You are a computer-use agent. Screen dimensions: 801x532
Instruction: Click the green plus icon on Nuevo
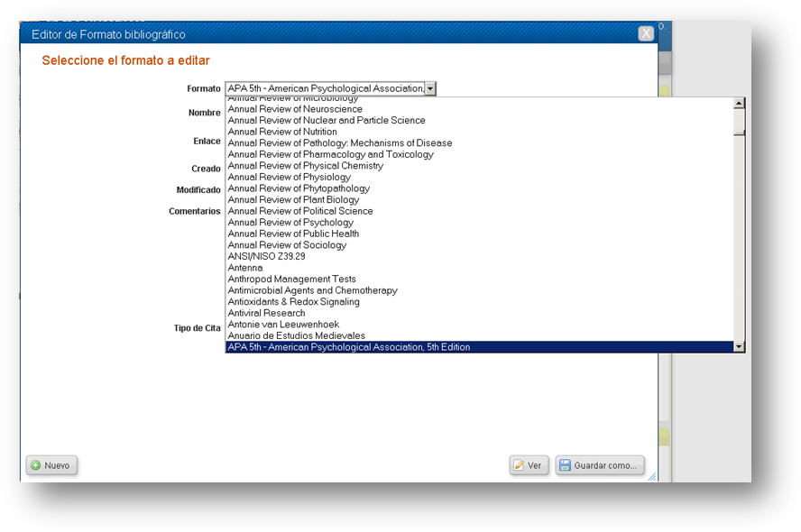coord(36,465)
